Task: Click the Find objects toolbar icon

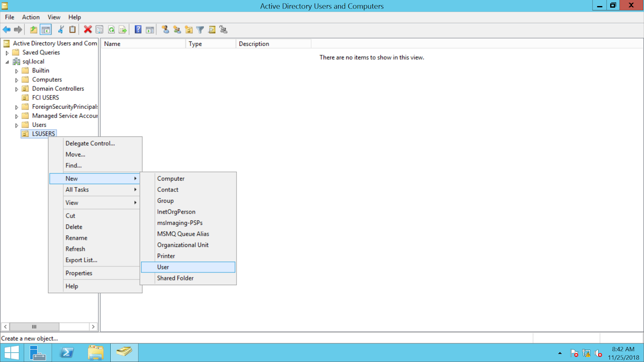Action: point(211,29)
